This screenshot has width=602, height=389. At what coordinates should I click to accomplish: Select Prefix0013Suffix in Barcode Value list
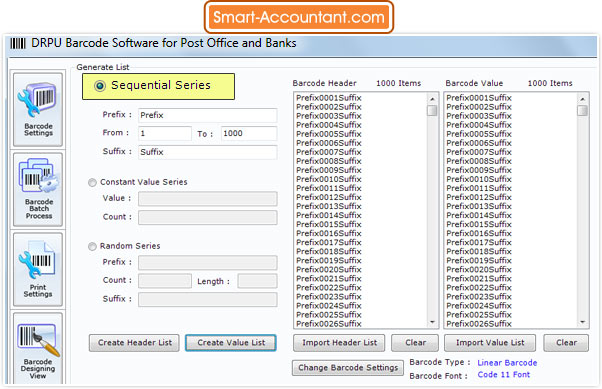tap(479, 206)
